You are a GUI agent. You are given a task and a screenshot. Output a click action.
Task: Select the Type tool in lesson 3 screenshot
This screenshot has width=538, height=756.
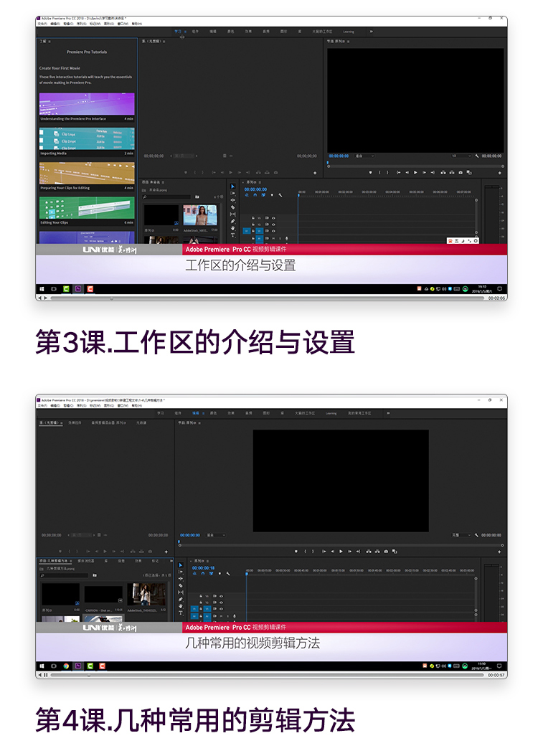(x=233, y=235)
